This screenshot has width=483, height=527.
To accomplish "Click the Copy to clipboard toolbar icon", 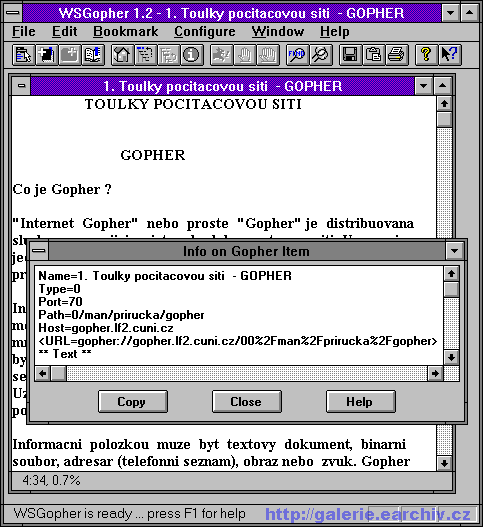I will 373,55.
